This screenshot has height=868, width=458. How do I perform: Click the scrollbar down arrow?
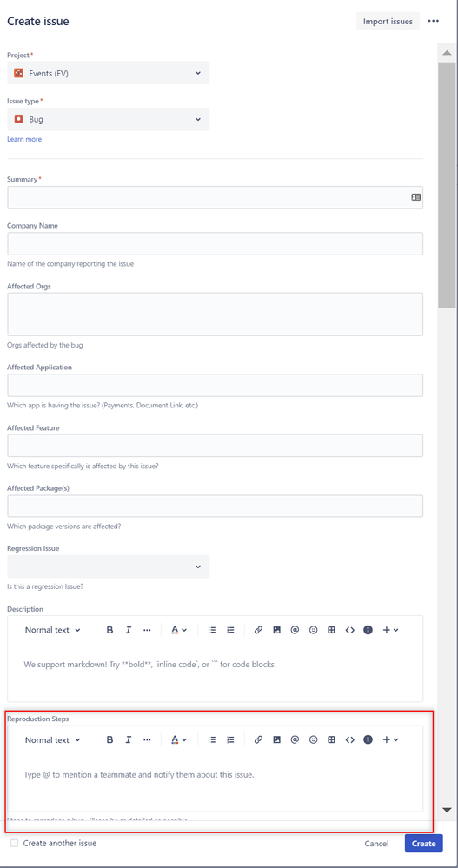[447, 810]
